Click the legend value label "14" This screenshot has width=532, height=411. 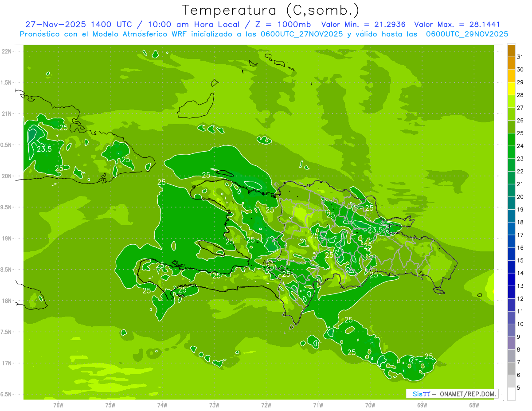(520, 273)
